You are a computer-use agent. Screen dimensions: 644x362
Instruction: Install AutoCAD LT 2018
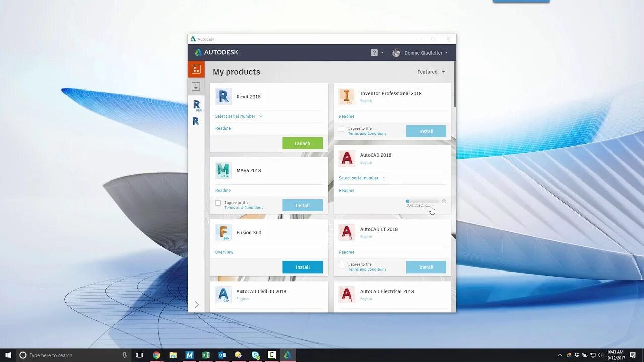426,267
